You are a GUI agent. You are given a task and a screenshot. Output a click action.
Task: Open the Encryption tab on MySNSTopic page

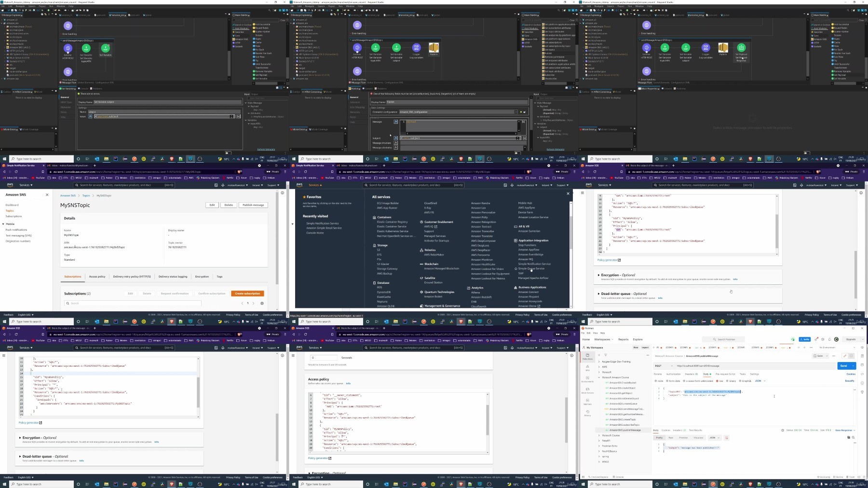tap(202, 277)
